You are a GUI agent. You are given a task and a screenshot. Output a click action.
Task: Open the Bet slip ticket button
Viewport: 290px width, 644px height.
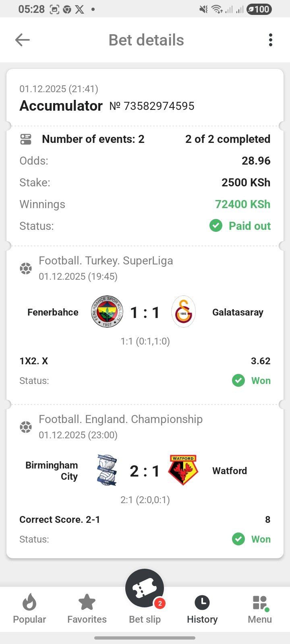(x=145, y=590)
